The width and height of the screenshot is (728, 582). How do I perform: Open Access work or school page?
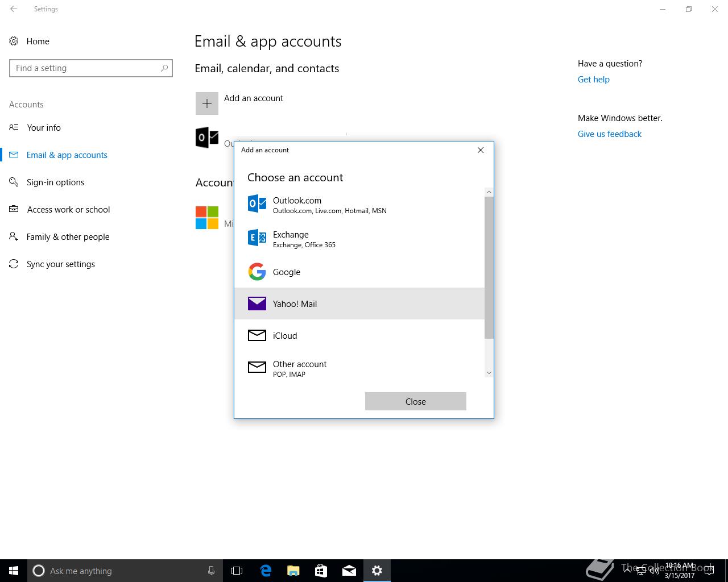69,210
